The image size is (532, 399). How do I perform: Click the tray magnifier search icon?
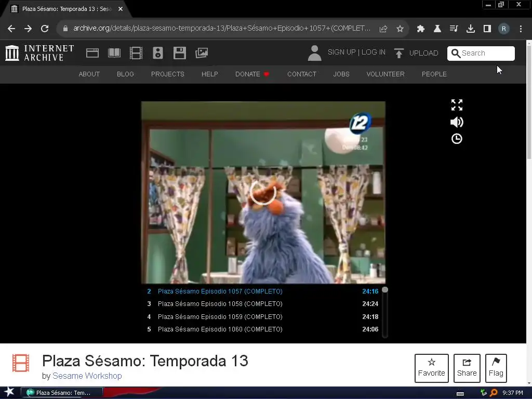494,393
